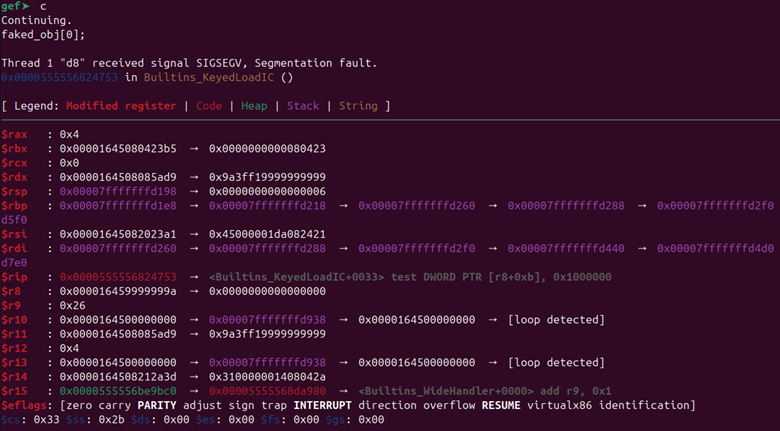Click 'Builtins_KeyedLoadIC ()' function name

[218, 78]
